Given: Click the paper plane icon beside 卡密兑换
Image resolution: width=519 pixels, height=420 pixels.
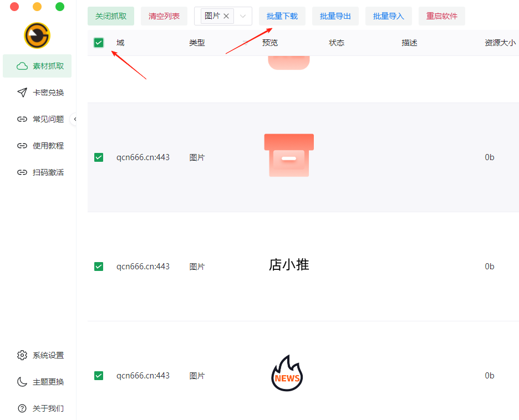Looking at the screenshot, I should click(22, 92).
